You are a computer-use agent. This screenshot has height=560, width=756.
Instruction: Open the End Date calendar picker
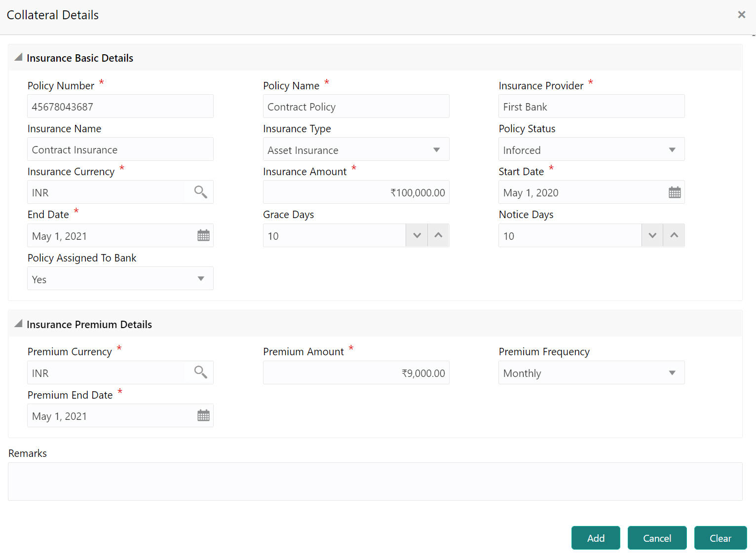coord(203,235)
